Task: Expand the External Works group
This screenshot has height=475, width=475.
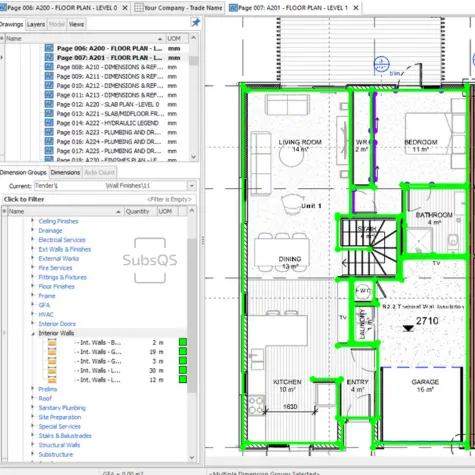Action: click(33, 258)
